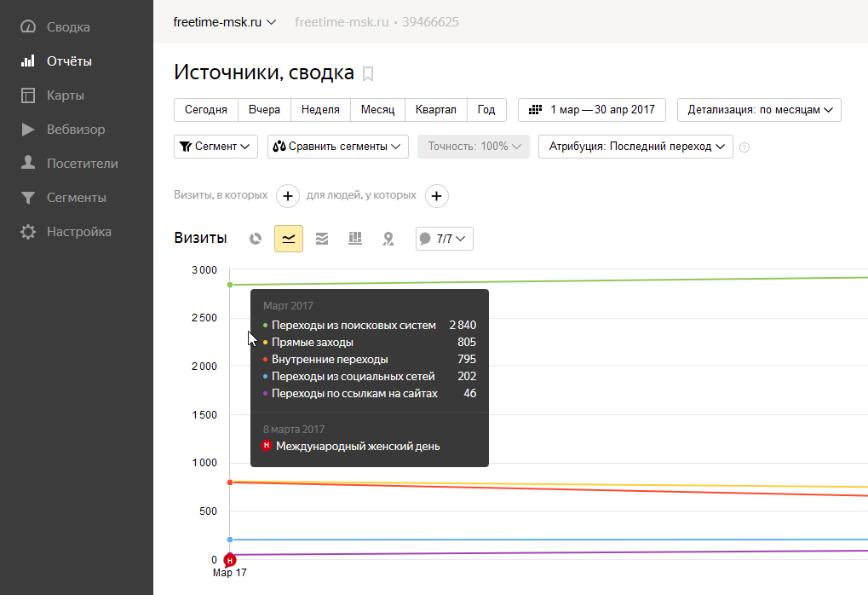This screenshot has width=868, height=595.
Task: Open the Сегмент dropdown
Action: click(216, 147)
